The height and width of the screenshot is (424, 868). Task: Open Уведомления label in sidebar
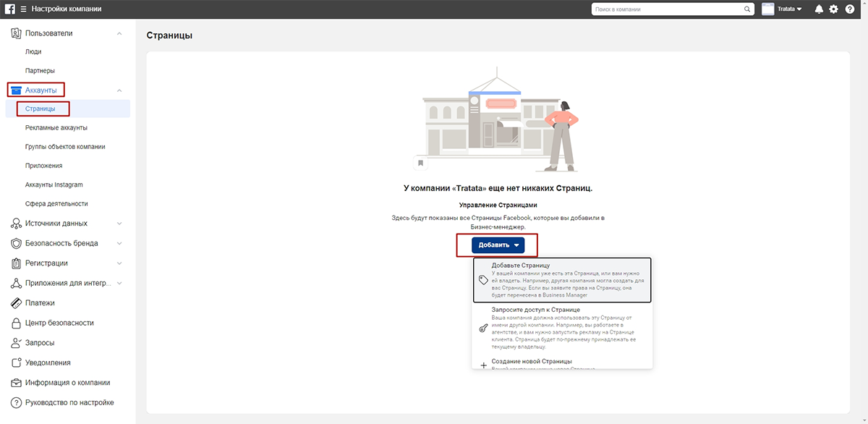tap(48, 362)
